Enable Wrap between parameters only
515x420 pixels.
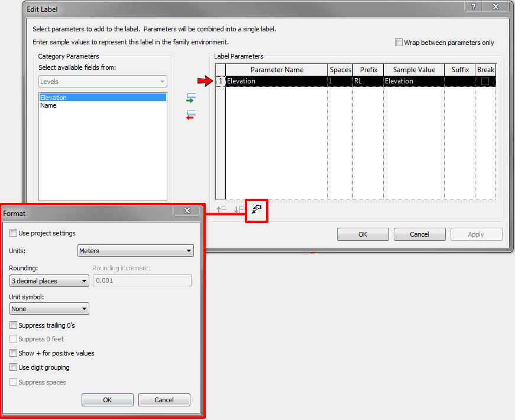399,43
